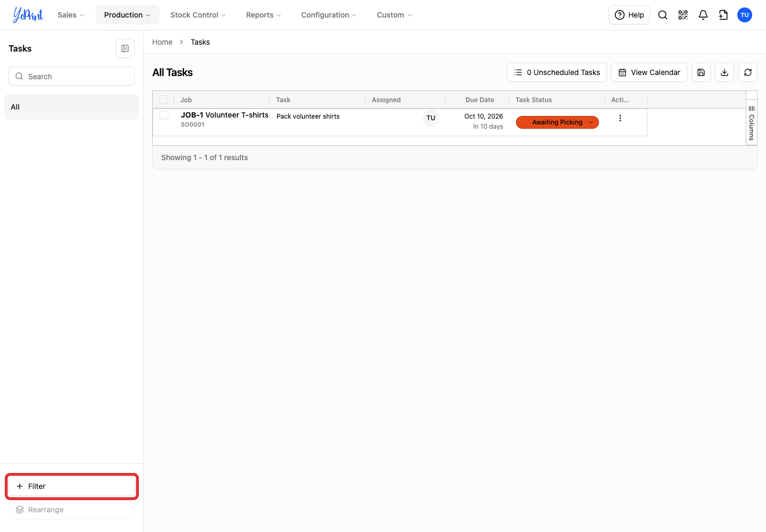Screen dimensions: 766x532
Task: Open the Sales menu
Action: pyautogui.click(x=71, y=15)
